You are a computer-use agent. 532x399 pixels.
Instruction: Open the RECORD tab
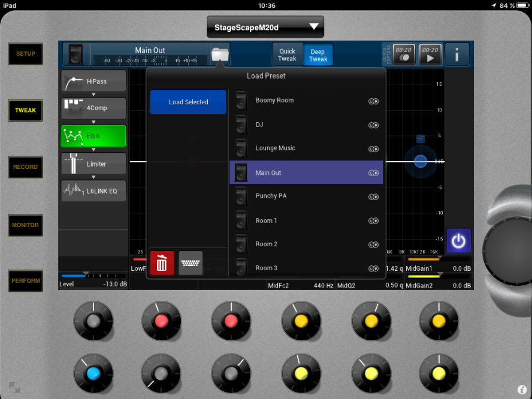point(25,167)
